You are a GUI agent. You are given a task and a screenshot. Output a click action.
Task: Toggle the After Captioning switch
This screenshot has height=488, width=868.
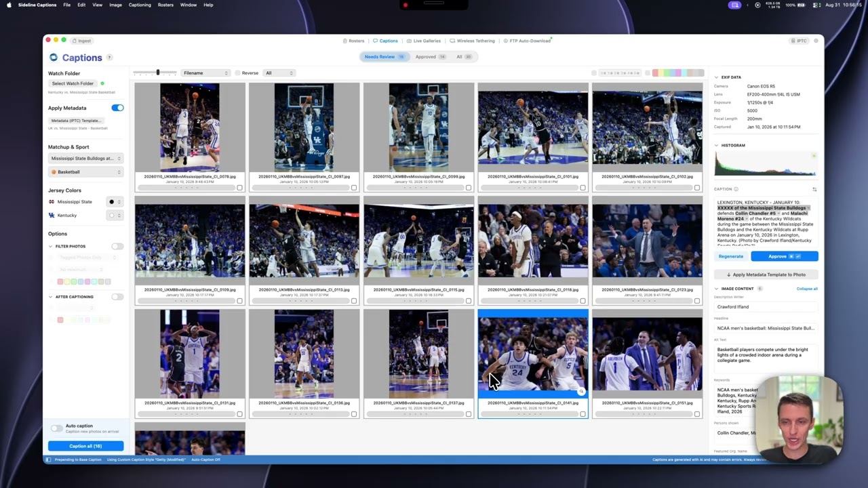(117, 297)
